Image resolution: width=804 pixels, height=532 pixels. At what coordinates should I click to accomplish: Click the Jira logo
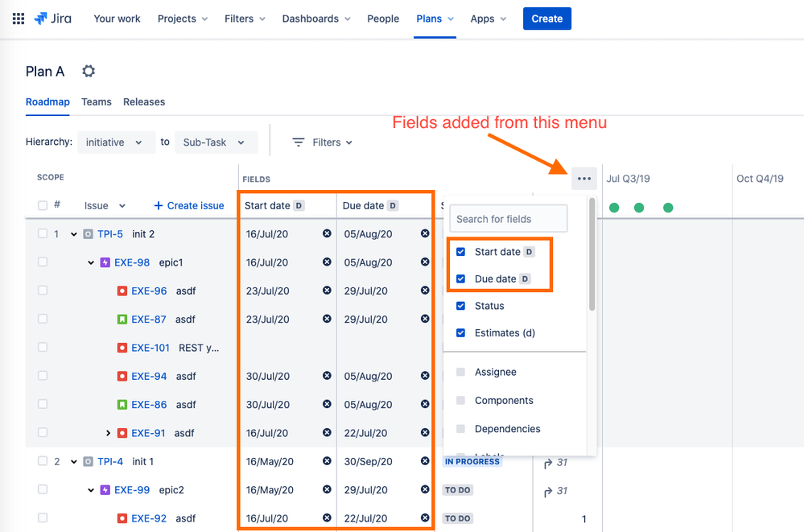(x=53, y=19)
